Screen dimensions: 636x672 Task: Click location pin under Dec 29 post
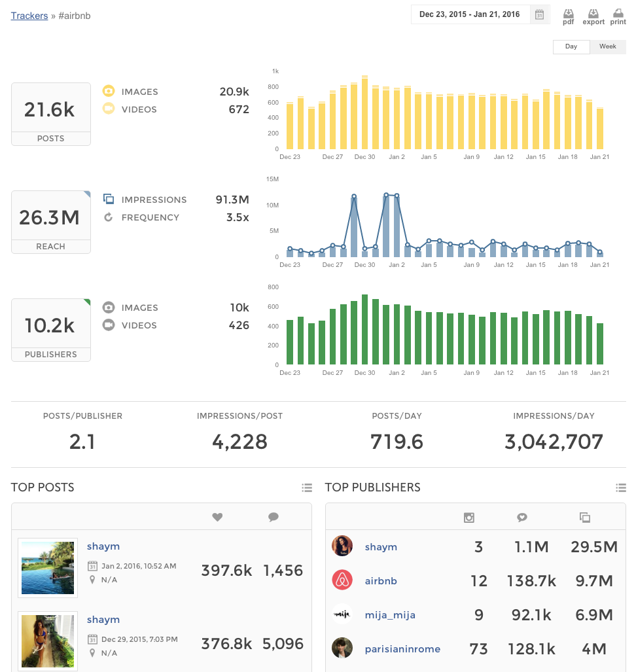(x=92, y=653)
